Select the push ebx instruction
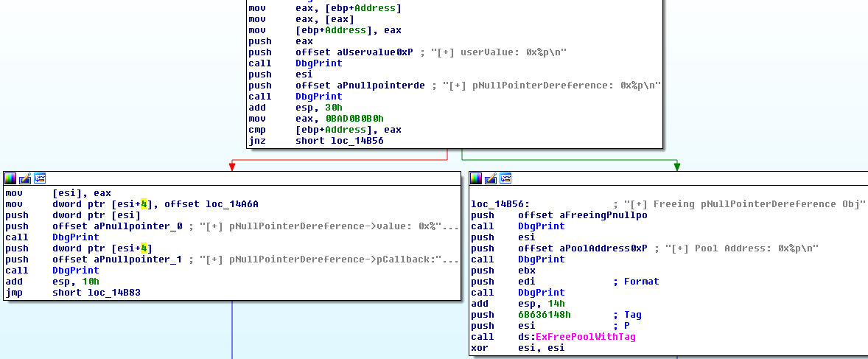This screenshot has width=868, height=359. pyautogui.click(x=502, y=271)
